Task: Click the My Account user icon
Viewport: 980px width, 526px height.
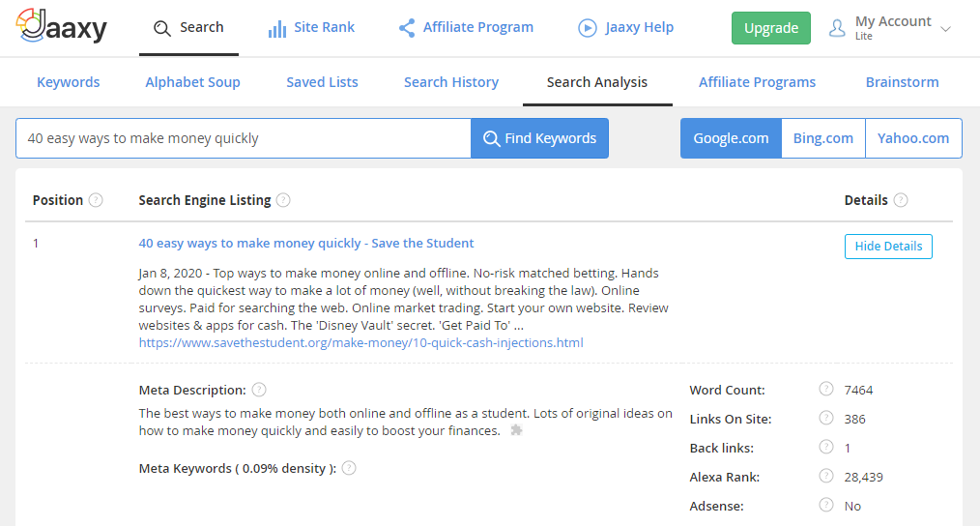Action: pyautogui.click(x=837, y=27)
